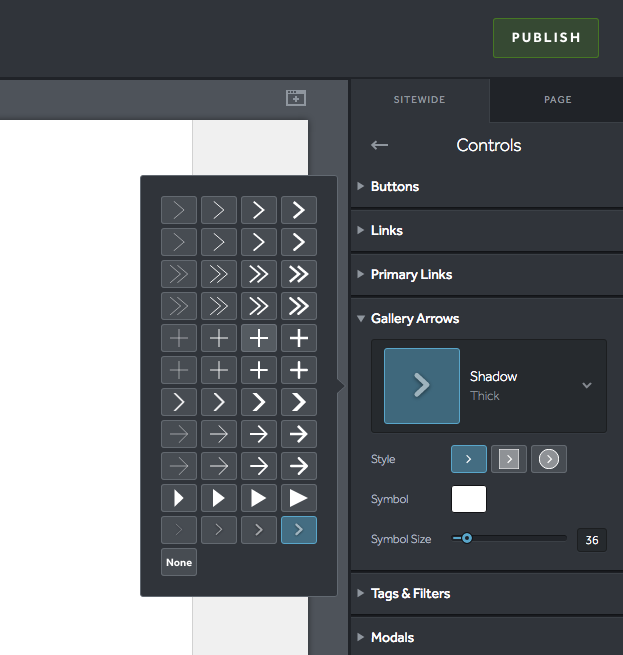The image size is (623, 655).
Task: Switch to the Page tab
Action: tap(557, 100)
